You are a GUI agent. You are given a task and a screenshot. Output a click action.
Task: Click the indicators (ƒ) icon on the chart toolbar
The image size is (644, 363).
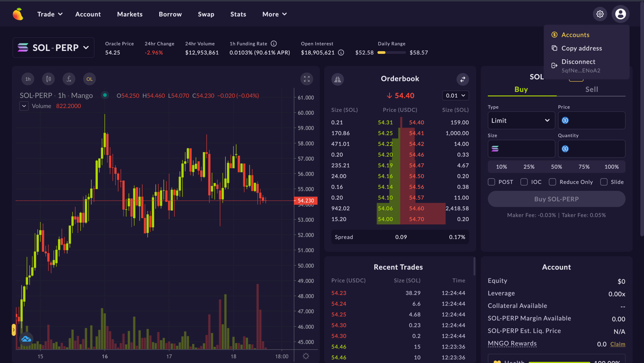pos(69,79)
